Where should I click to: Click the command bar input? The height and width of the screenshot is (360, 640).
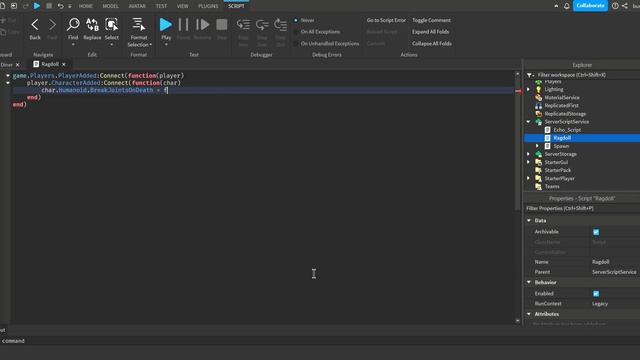(320, 341)
